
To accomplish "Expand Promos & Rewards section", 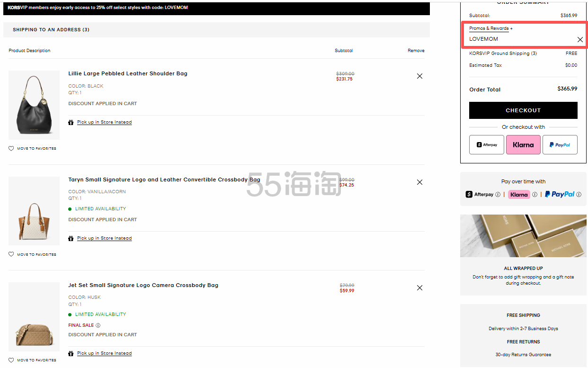I will coord(490,28).
